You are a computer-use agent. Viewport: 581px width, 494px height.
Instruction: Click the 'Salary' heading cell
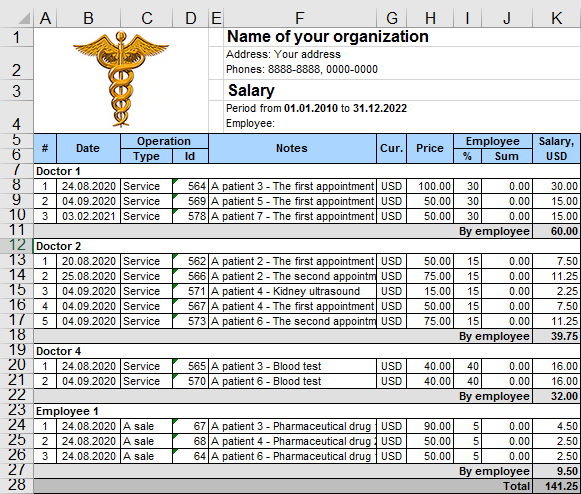pos(402,90)
